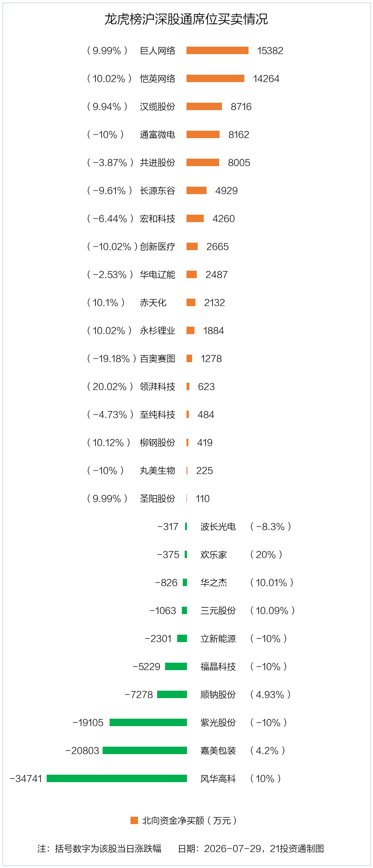Click the chart title 龙虎榜沪深股通席位买卖情况
The width and height of the screenshot is (373, 868).
coord(186,19)
